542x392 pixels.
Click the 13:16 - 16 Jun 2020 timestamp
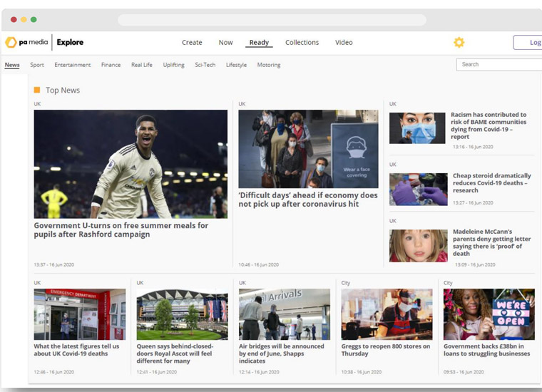[473, 147]
